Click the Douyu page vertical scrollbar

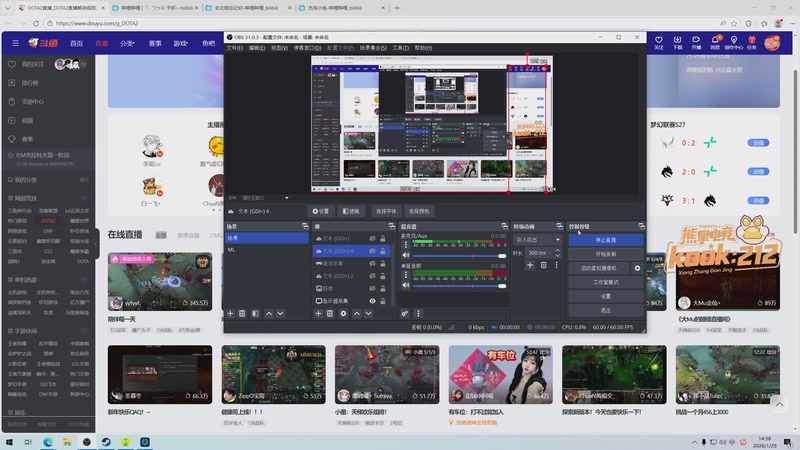(796, 151)
